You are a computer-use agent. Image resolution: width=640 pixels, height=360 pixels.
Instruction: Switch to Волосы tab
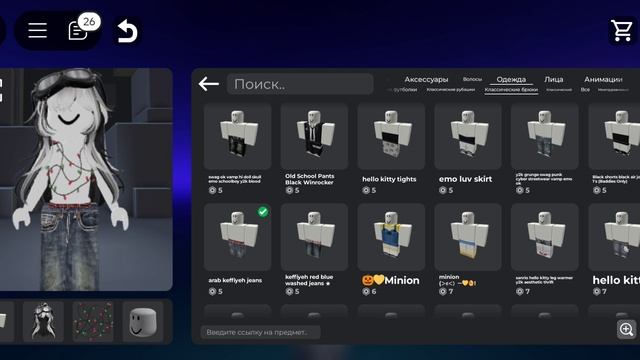[x=472, y=79]
